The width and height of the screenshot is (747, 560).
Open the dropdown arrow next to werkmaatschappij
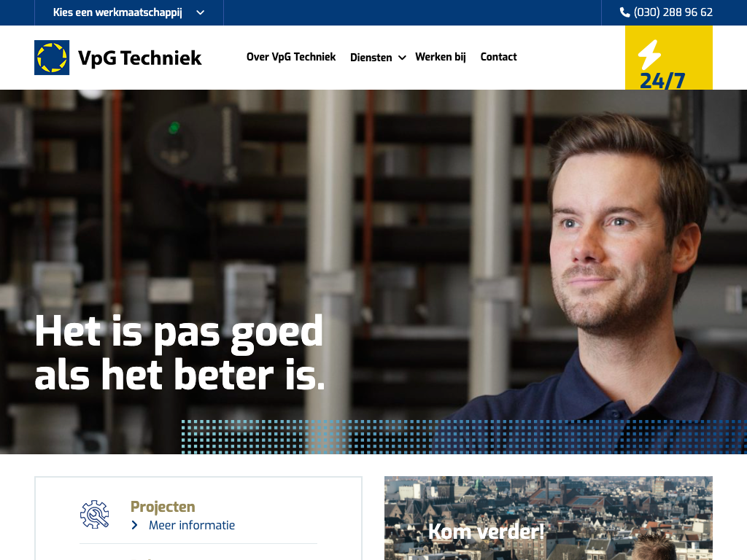pos(201,13)
